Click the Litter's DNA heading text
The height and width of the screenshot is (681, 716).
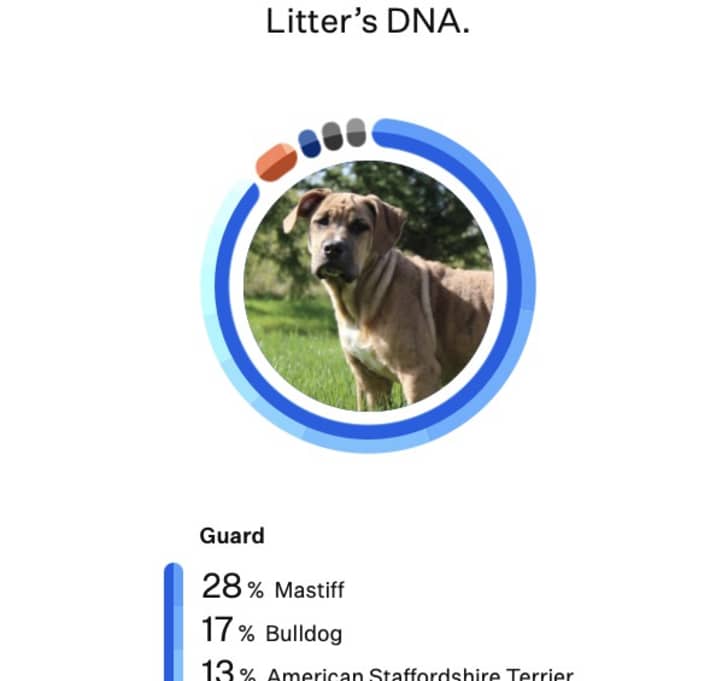(368, 21)
